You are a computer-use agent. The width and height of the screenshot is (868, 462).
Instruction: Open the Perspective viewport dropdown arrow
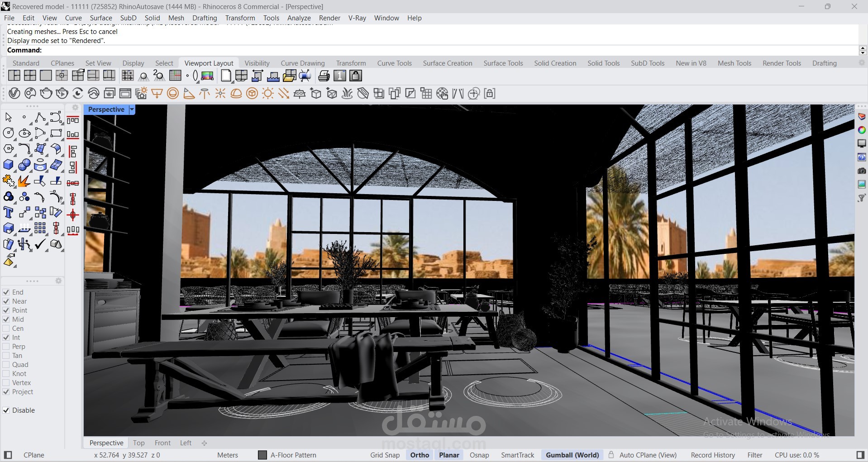132,110
